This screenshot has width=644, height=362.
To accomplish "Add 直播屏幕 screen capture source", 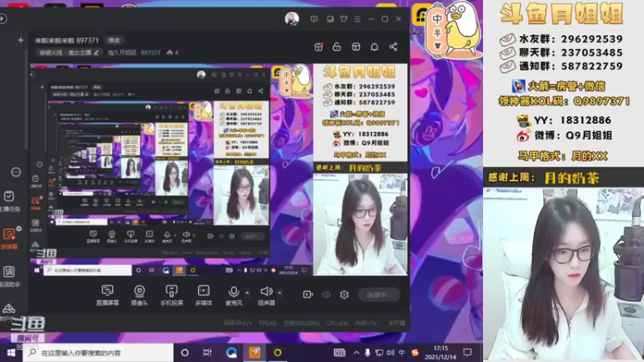I will point(107,295).
